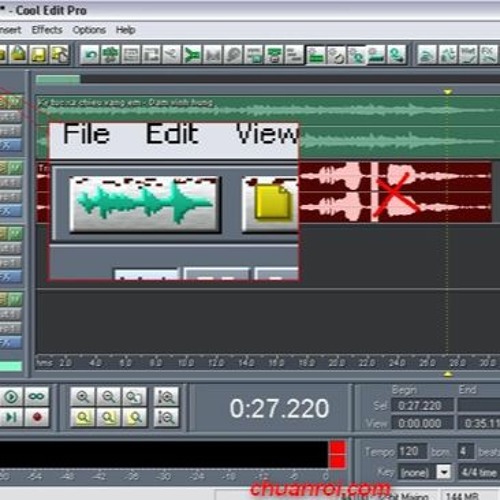Click the save-all icon right of yellow Save
The height and width of the screenshot is (500, 500).
59,54
